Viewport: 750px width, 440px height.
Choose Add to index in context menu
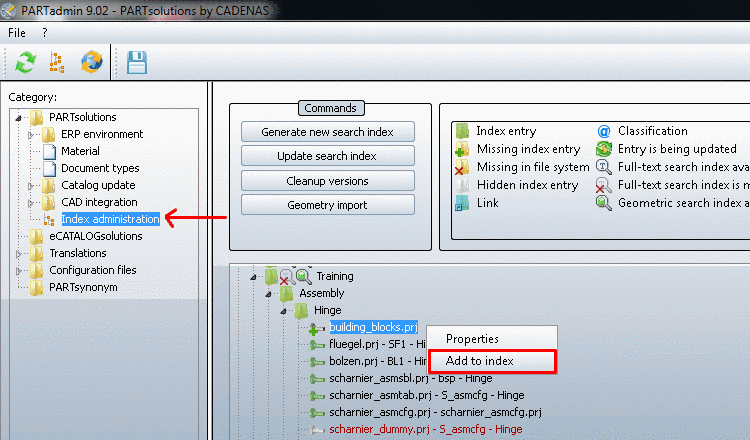(492, 361)
